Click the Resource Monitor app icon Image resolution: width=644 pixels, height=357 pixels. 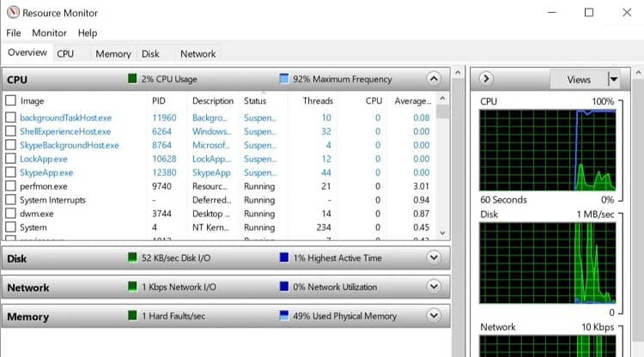[x=13, y=13]
